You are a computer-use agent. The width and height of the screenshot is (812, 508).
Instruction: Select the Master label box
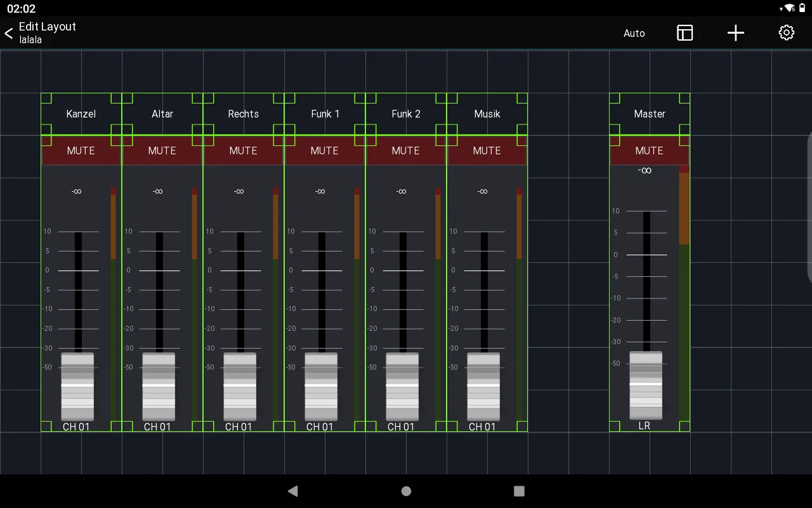point(650,114)
